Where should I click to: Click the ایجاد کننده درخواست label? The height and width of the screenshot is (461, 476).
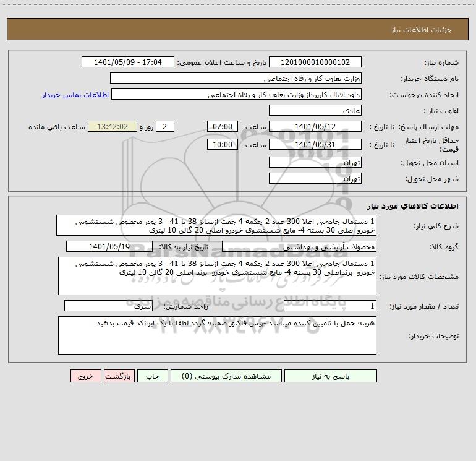[x=424, y=95]
